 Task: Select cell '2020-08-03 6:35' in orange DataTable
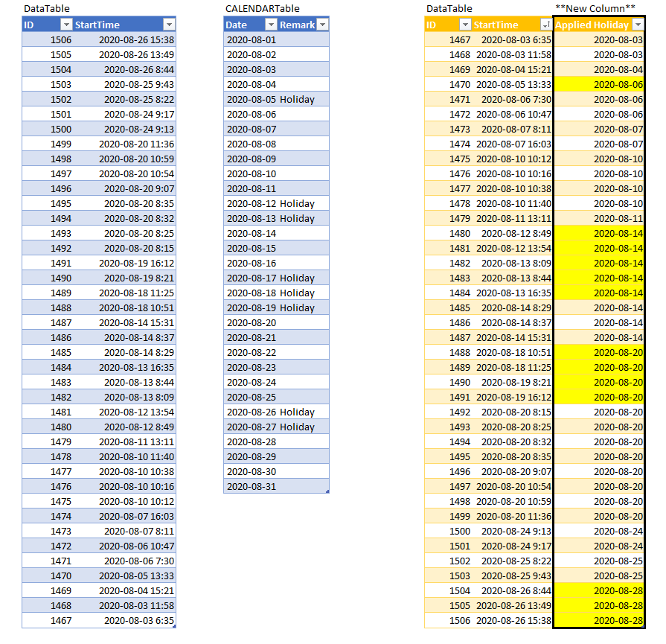(x=512, y=40)
